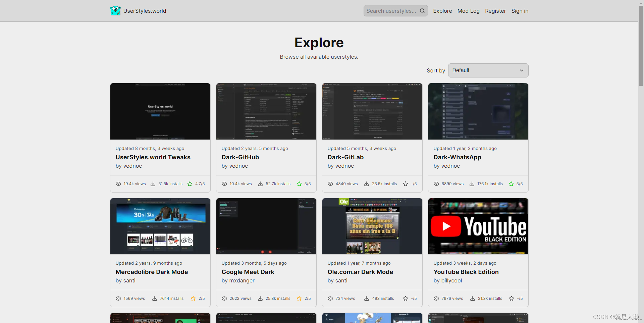Click eye icon on Ole.com.ar Dark Mode card
The width and height of the screenshot is (644, 323).
330,299
